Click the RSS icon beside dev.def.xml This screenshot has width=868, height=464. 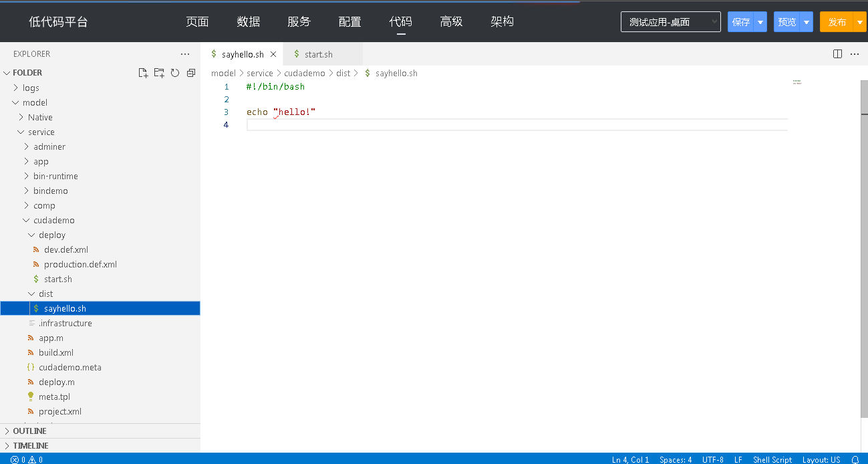click(36, 249)
